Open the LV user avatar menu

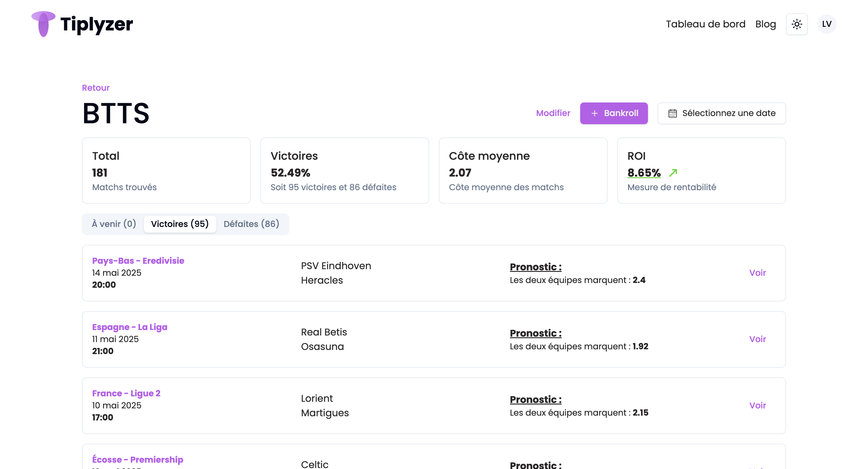826,24
